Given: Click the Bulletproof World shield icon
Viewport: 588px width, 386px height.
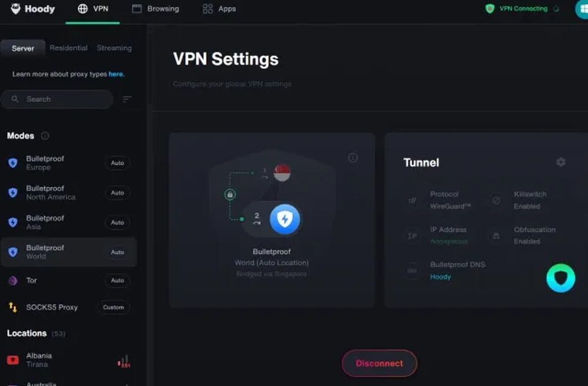Looking at the screenshot, I should pyautogui.click(x=13, y=252).
